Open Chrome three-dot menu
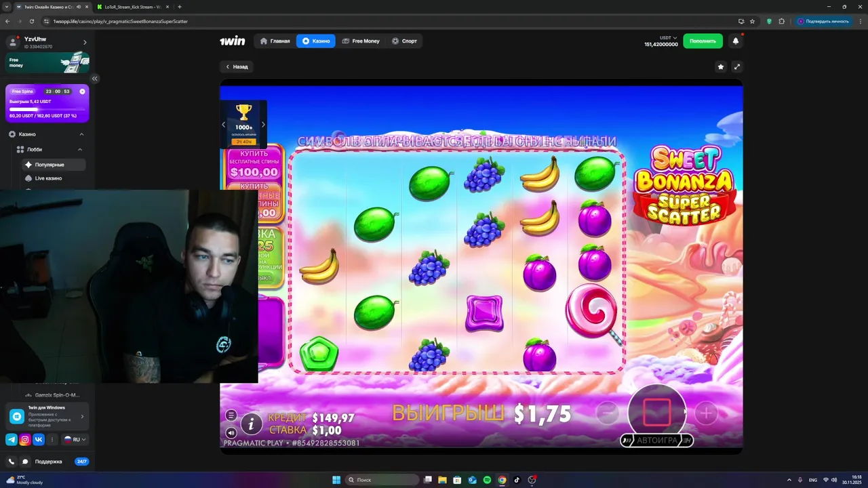Viewport: 868px width, 488px height. (x=860, y=21)
